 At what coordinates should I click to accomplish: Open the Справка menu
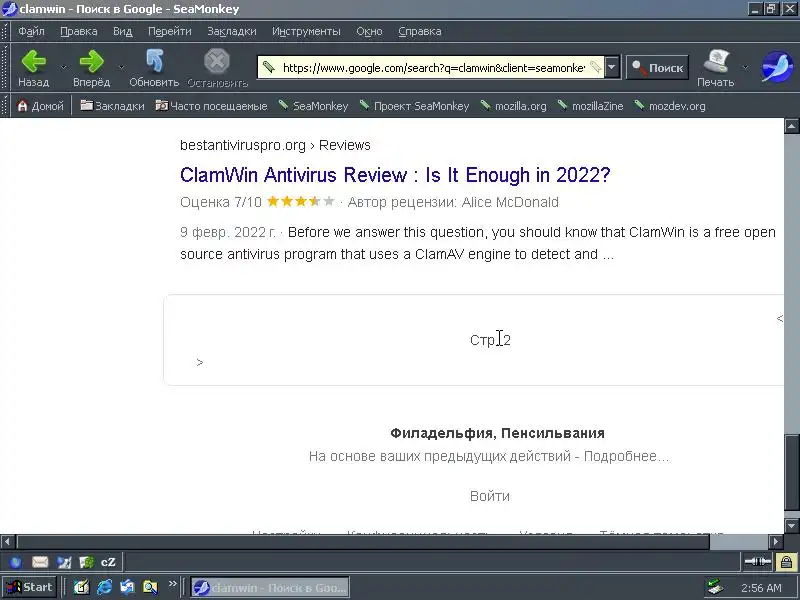pos(419,31)
